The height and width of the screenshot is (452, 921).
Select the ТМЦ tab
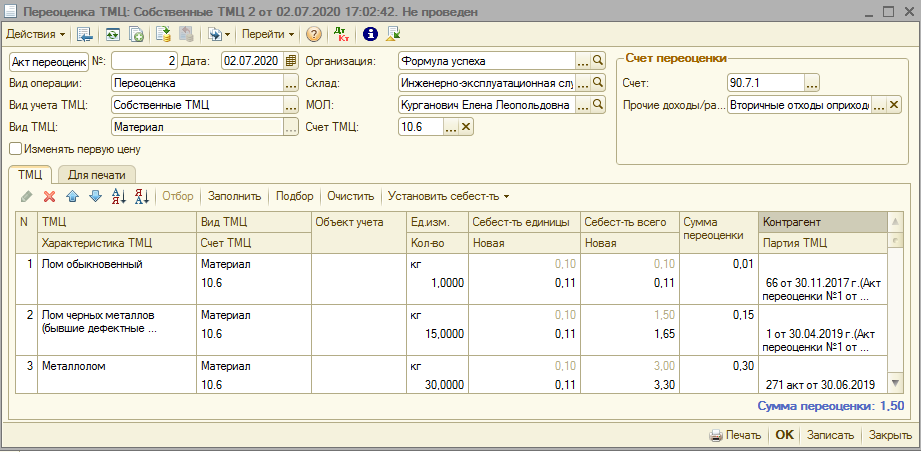point(30,174)
